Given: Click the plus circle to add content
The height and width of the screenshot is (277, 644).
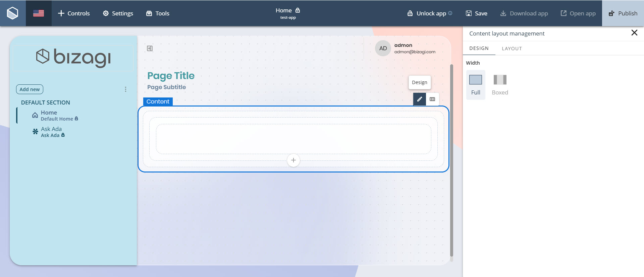Looking at the screenshot, I should [x=293, y=160].
